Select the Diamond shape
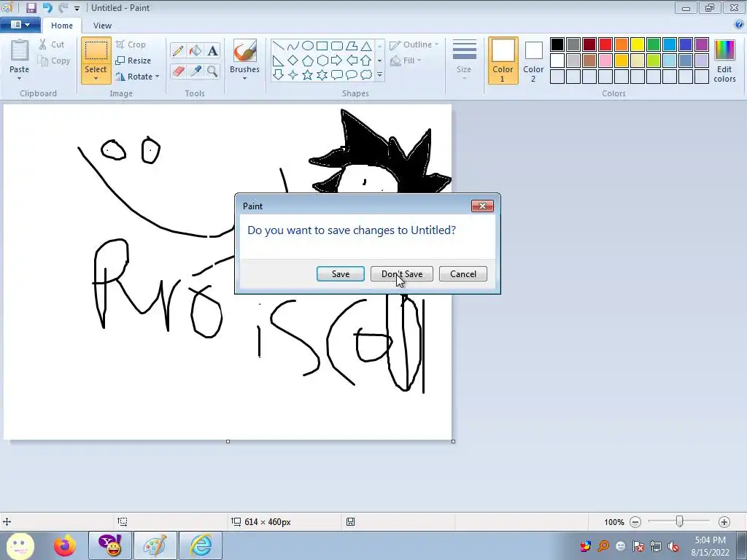Image resolution: width=747 pixels, height=560 pixels. pyautogui.click(x=293, y=61)
